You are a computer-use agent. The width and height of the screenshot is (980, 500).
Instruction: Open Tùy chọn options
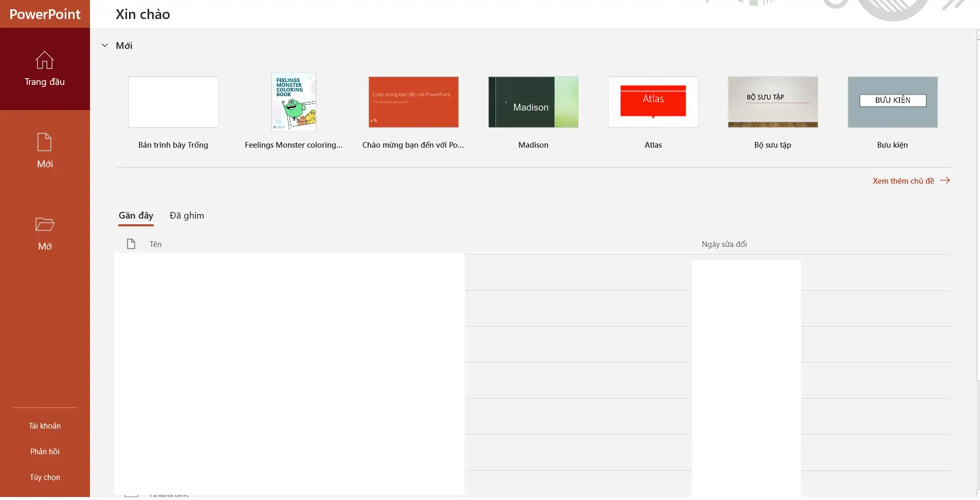(45, 477)
